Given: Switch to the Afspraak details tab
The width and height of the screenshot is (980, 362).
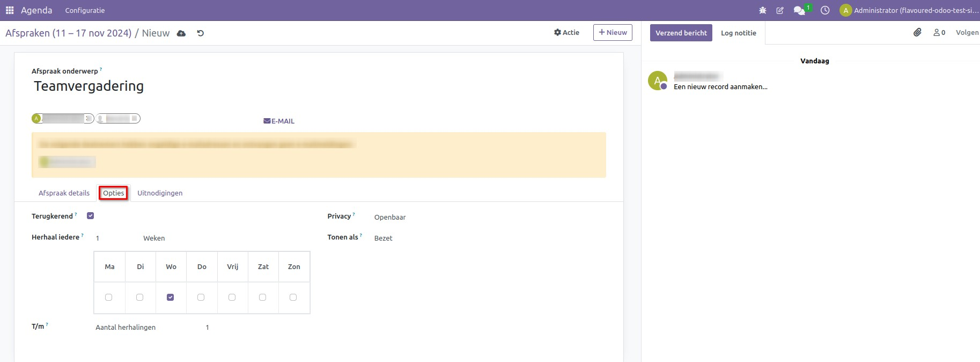Looking at the screenshot, I should tap(64, 193).
